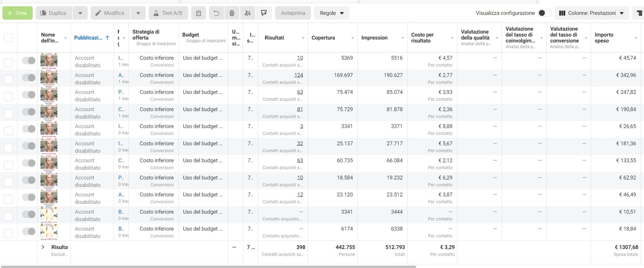The width and height of the screenshot is (644, 268).
Task: Click the green Crea button
Action: [x=18, y=13]
